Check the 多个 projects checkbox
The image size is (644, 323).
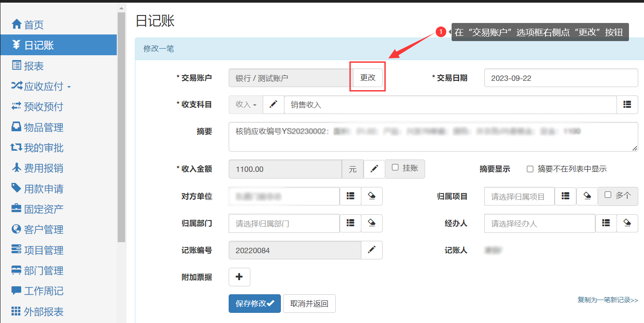click(x=608, y=195)
